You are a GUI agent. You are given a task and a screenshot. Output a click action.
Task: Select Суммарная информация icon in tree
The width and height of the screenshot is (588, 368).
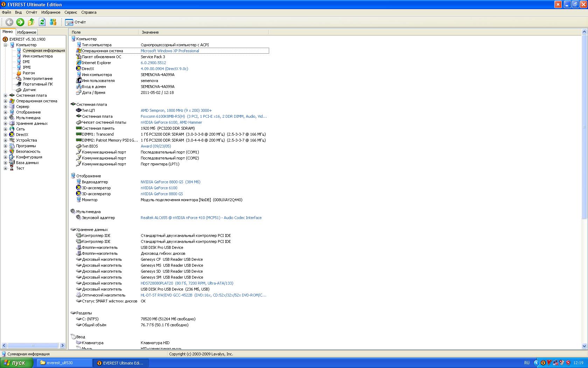[19, 50]
